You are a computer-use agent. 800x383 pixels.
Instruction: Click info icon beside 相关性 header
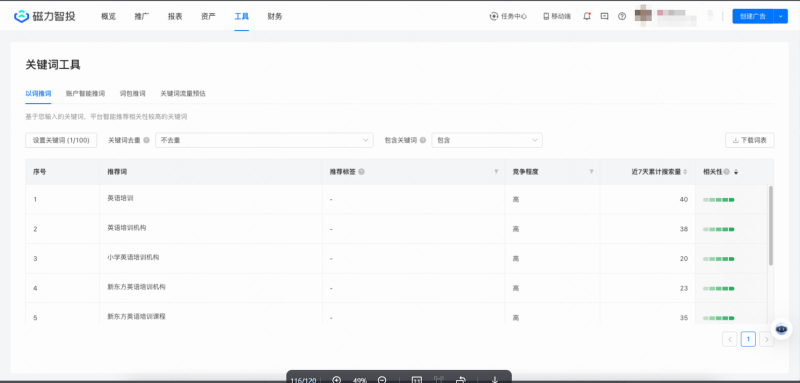coord(727,172)
